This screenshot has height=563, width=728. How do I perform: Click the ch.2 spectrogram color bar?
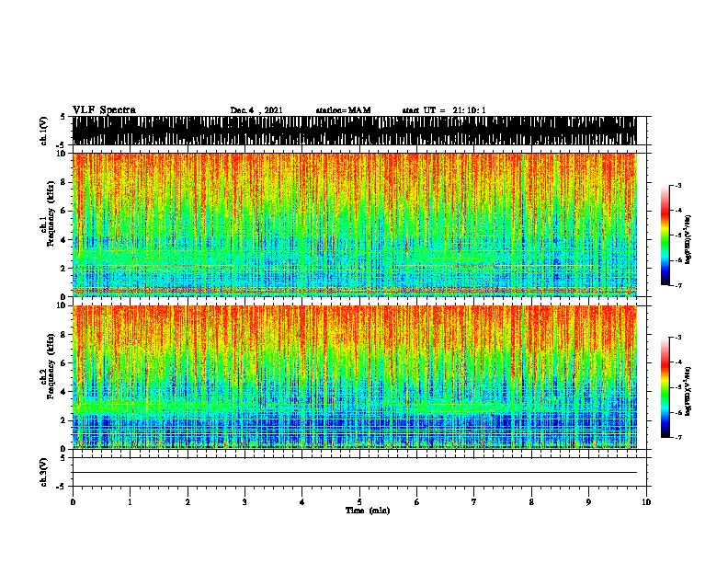pos(665,387)
